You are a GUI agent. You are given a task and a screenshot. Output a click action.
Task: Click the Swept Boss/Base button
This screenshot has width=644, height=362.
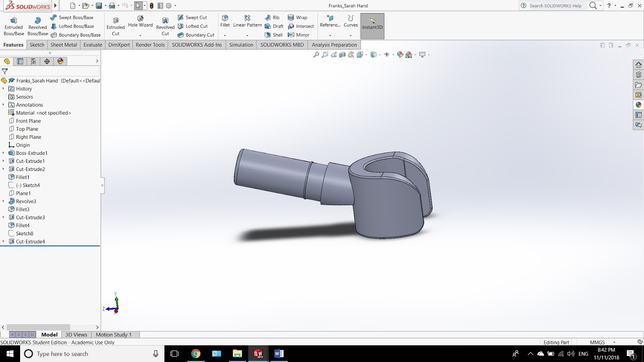tap(72, 18)
